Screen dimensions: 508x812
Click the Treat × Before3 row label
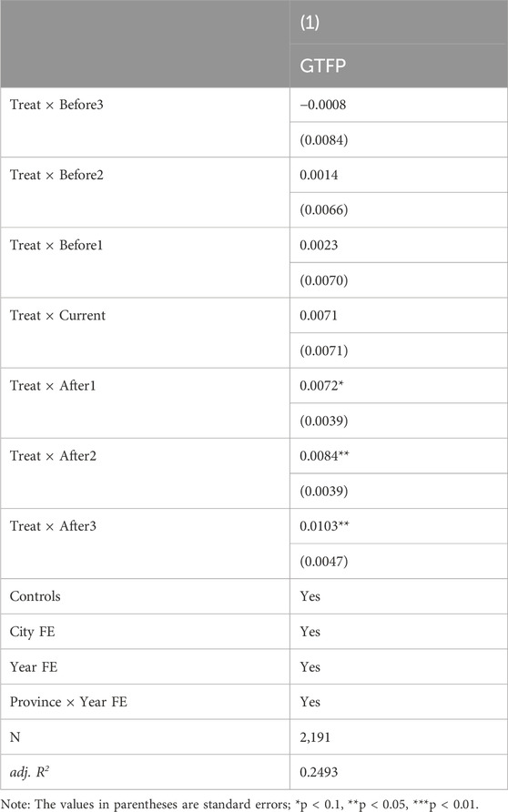tap(56, 105)
